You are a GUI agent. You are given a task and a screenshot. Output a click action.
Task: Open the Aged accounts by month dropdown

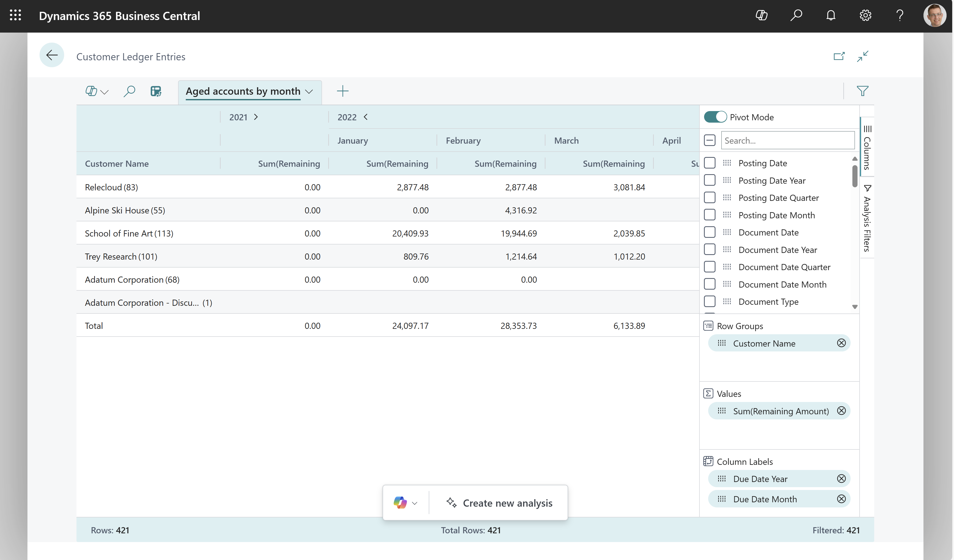[309, 92]
